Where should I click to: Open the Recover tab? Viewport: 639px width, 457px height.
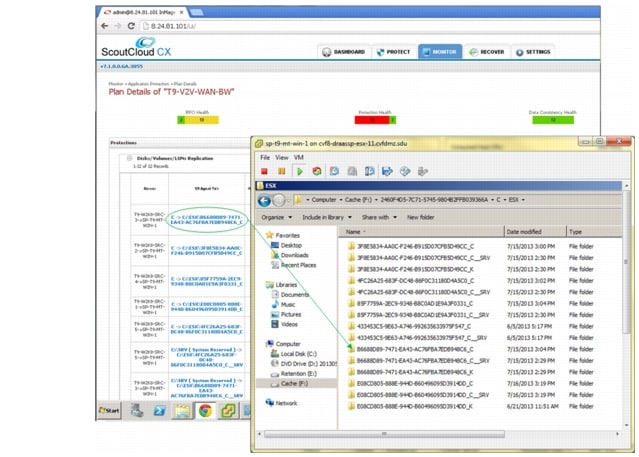click(x=487, y=52)
